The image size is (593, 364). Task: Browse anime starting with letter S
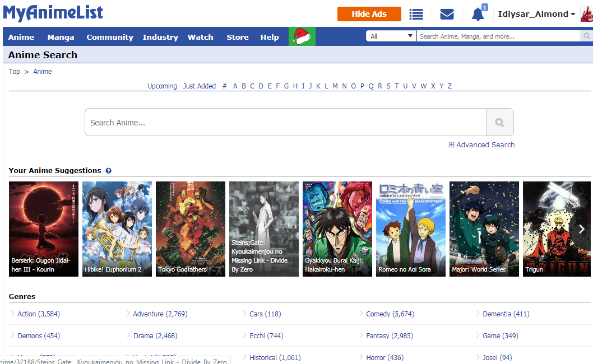388,86
